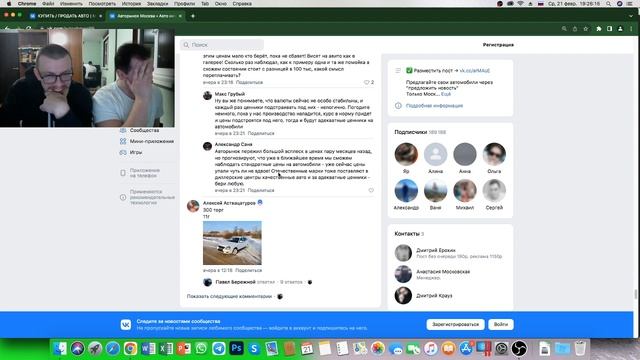
Task: Open the Закладки menu
Action: [x=158, y=4]
